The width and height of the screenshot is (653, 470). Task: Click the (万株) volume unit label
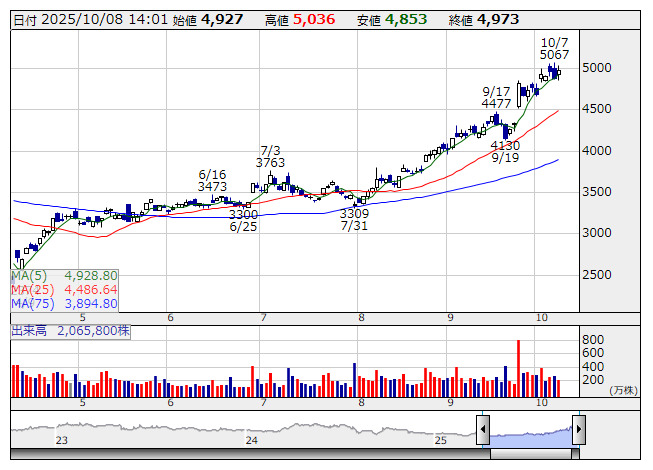(x=623, y=390)
